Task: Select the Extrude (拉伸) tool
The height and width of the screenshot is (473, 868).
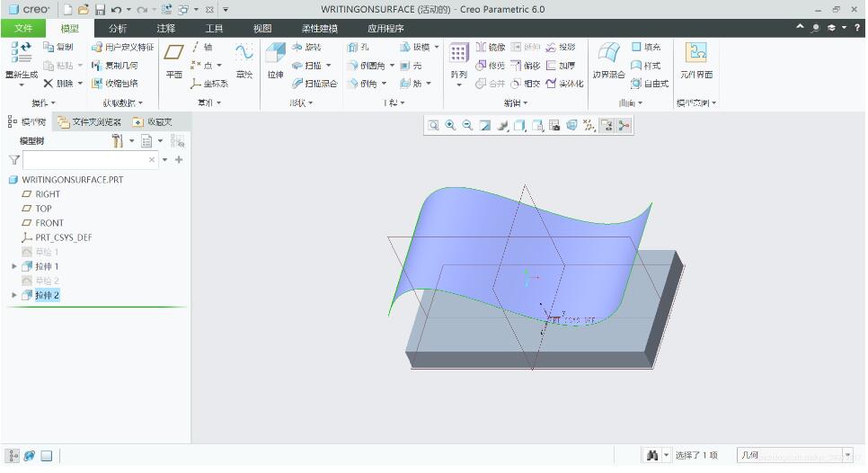Action: tap(276, 60)
